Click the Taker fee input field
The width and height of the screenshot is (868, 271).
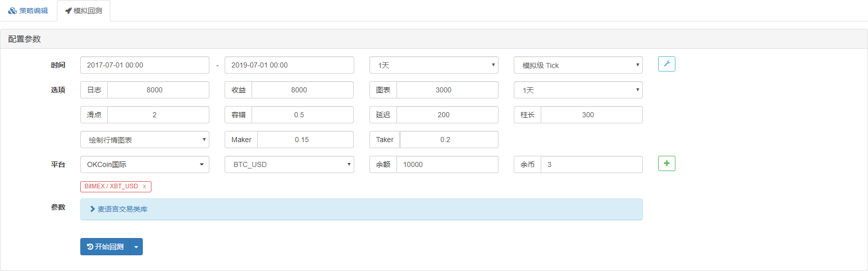coord(448,140)
